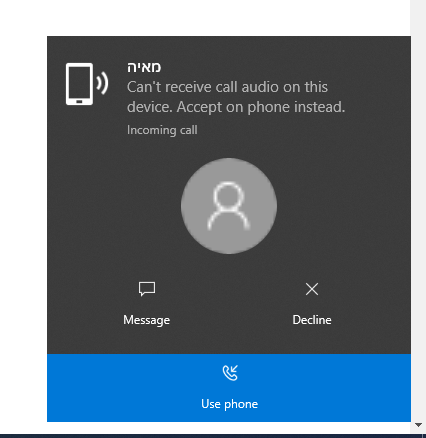Click the dark taskbar strip at bottom
This screenshot has width=426, height=438.
click(x=213, y=436)
